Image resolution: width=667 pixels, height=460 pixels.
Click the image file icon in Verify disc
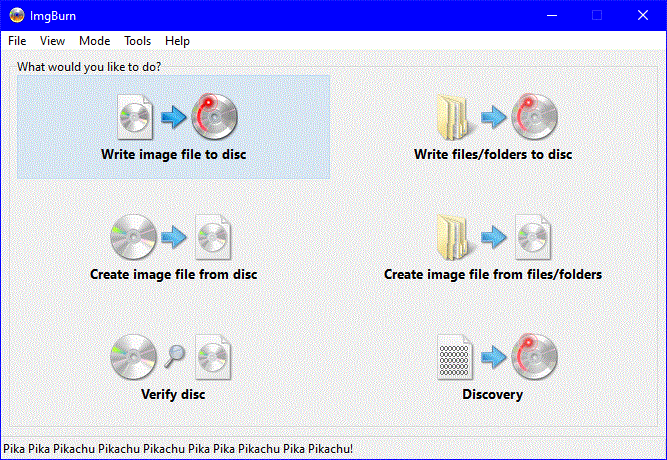tap(213, 357)
